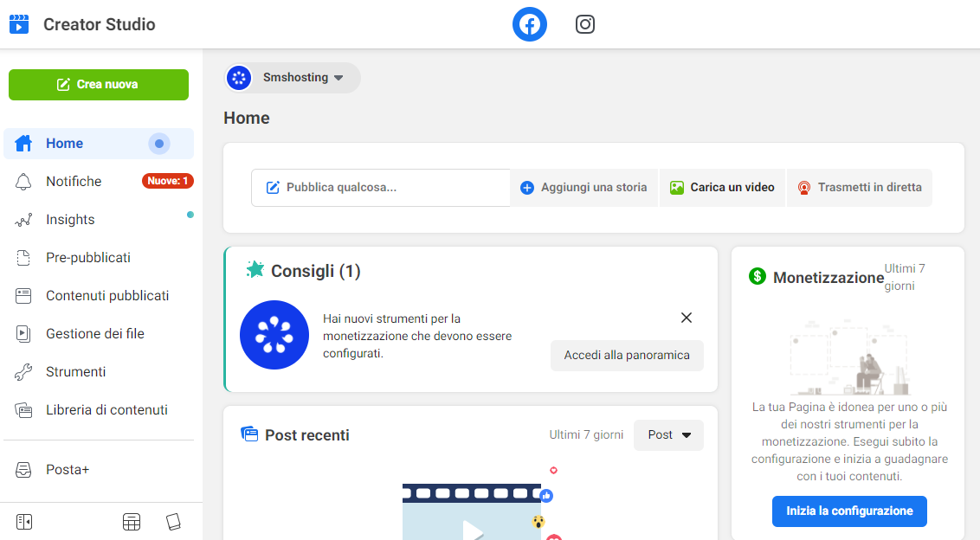Switch to Instagram using the top icon

(x=584, y=24)
